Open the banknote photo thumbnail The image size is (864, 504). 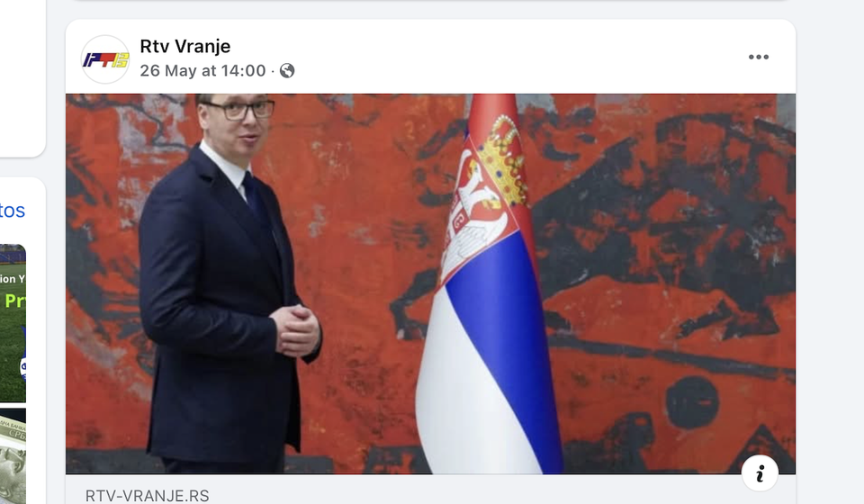pos(13,456)
